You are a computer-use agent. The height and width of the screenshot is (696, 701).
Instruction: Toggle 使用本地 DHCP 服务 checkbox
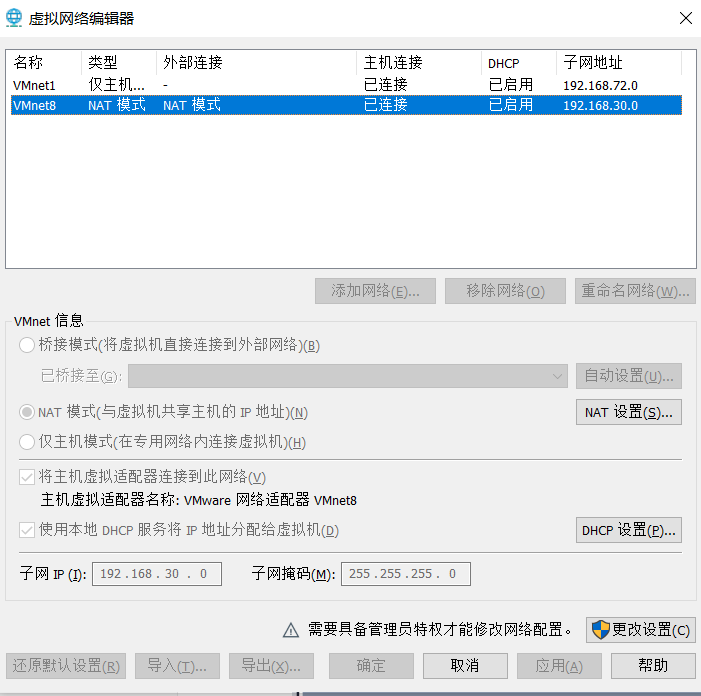click(27, 530)
